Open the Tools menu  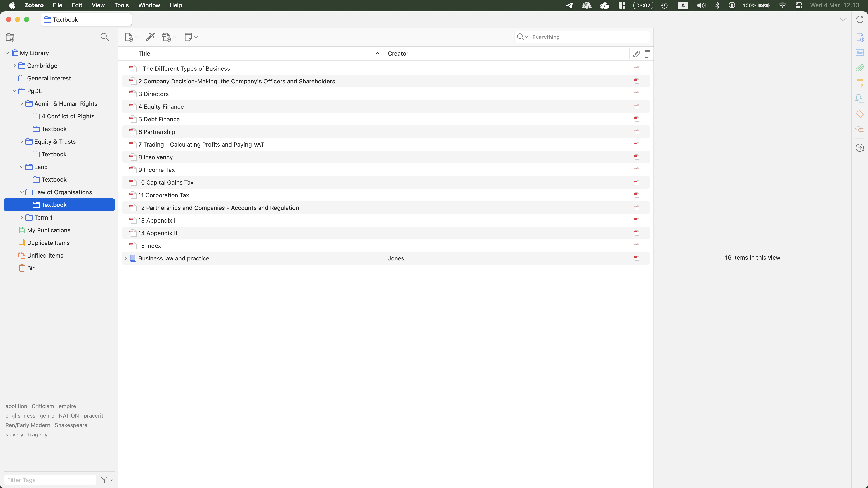click(121, 5)
